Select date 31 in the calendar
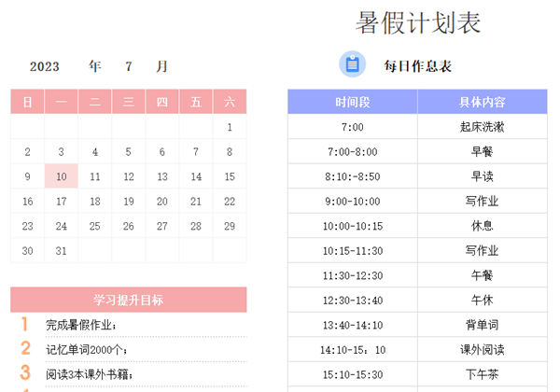Image resolution: width=560 pixels, height=392 pixels. pos(62,251)
